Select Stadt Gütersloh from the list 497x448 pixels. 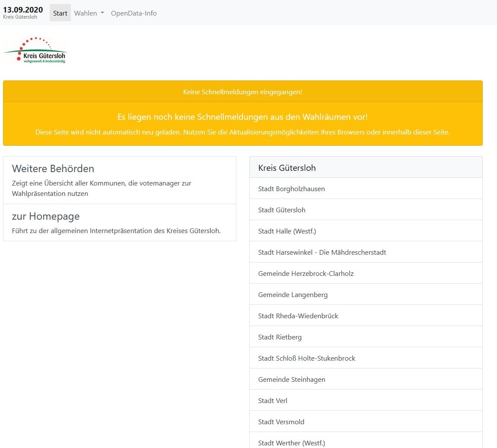pyautogui.click(x=282, y=210)
